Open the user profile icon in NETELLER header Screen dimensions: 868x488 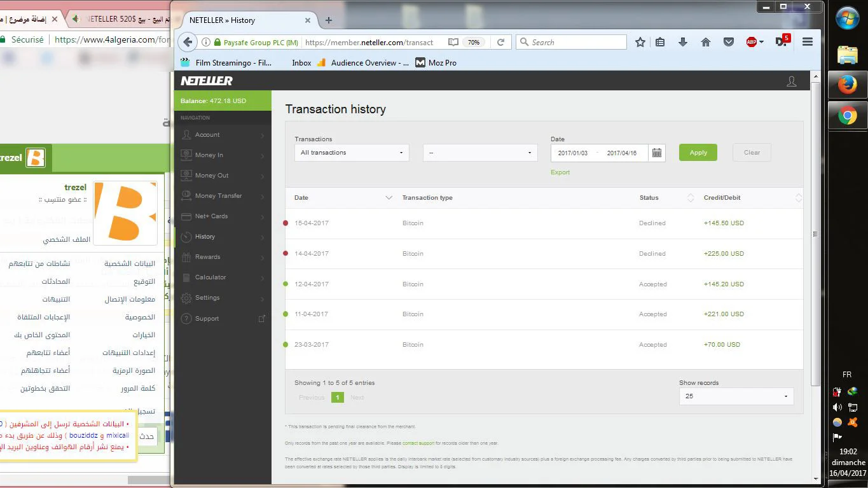(x=792, y=81)
